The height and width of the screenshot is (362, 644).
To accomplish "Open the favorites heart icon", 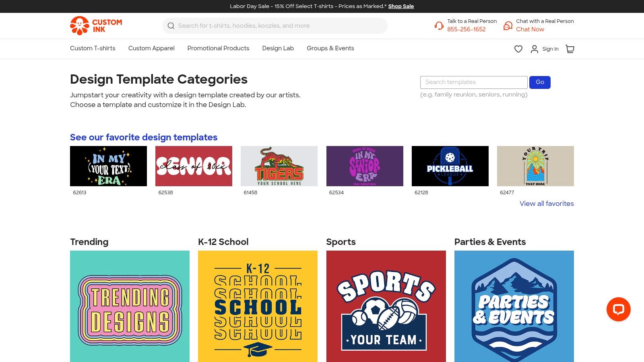I will (x=518, y=49).
